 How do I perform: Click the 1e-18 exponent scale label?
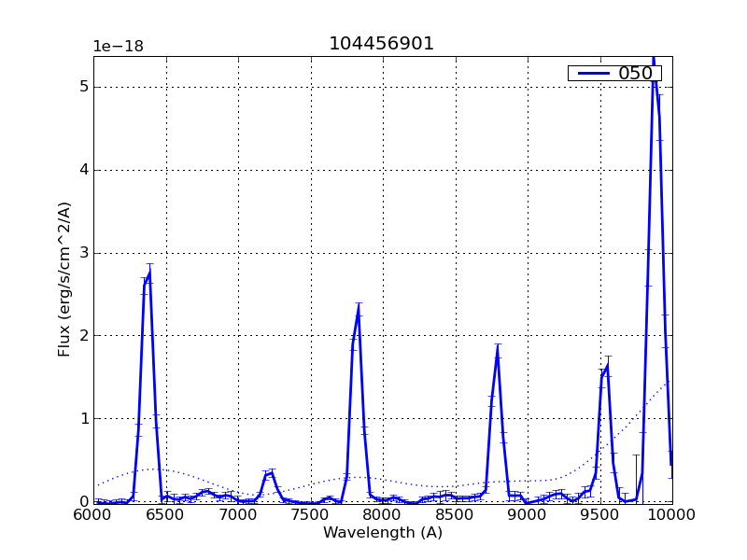(118, 47)
